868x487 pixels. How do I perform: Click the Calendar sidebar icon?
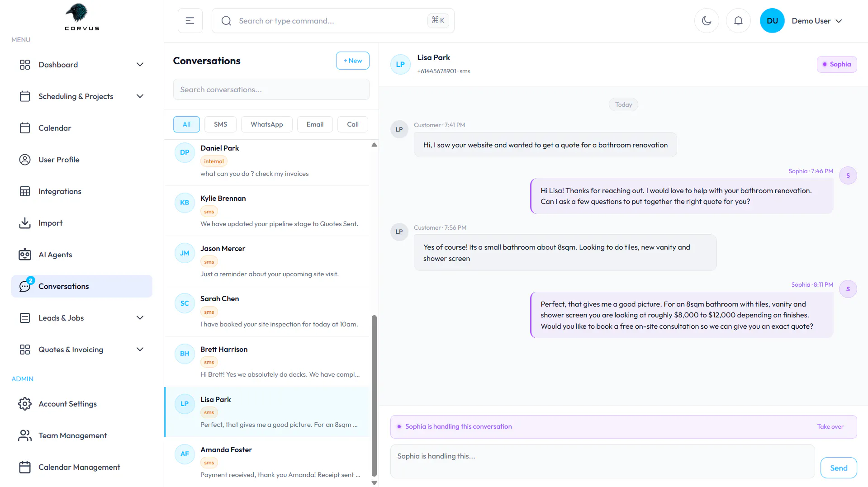click(x=25, y=128)
